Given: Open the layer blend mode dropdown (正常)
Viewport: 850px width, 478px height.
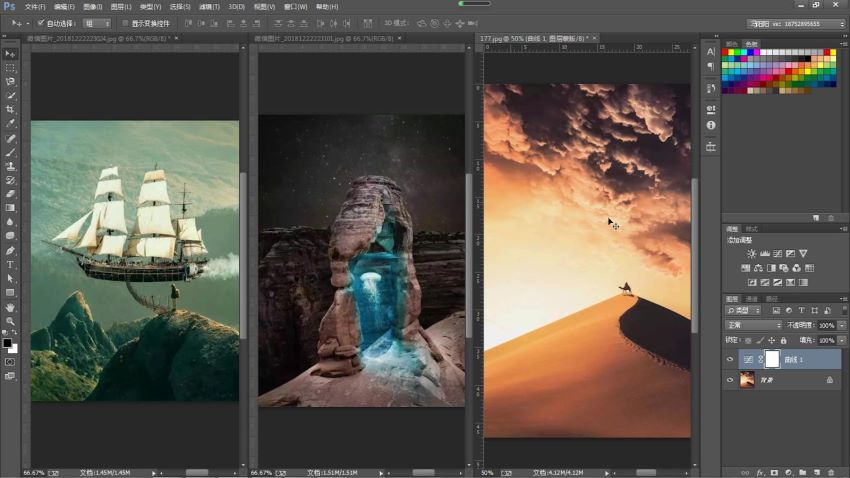Looking at the screenshot, I should pyautogui.click(x=753, y=325).
